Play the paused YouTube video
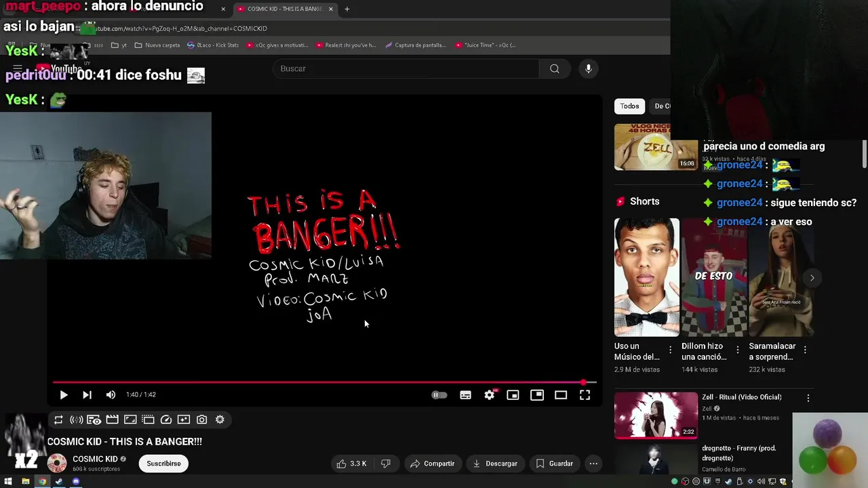The image size is (868, 488). (64, 394)
